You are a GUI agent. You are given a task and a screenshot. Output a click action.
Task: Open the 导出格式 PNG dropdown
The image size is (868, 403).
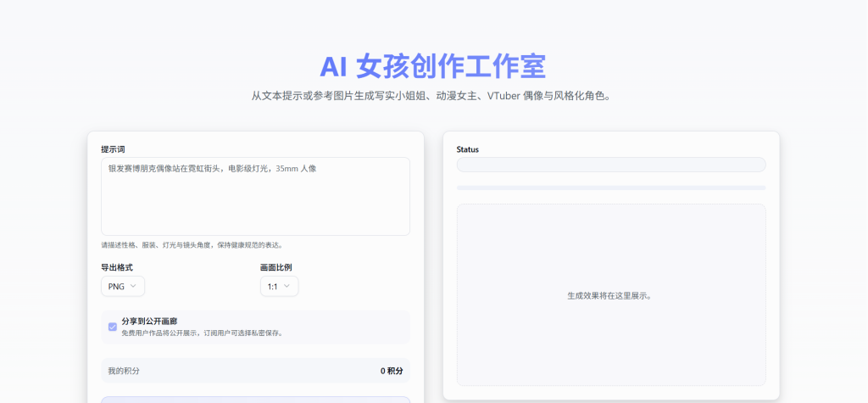[x=123, y=286]
